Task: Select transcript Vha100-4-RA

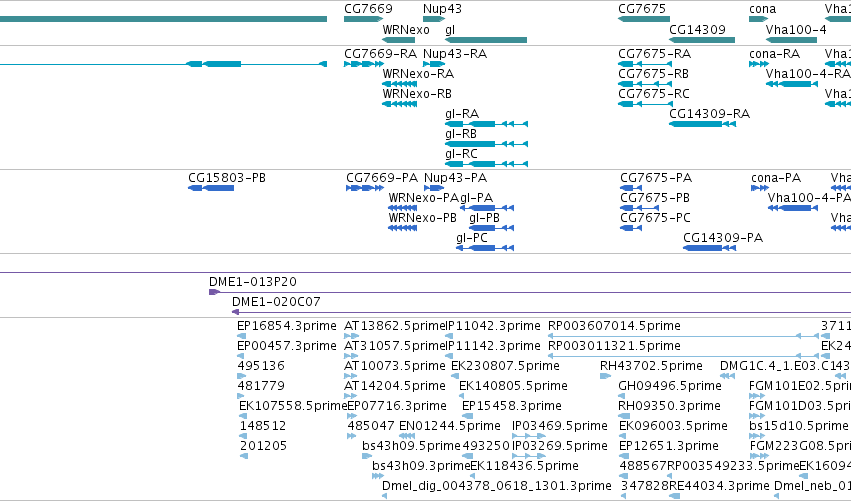Action: pos(791,84)
